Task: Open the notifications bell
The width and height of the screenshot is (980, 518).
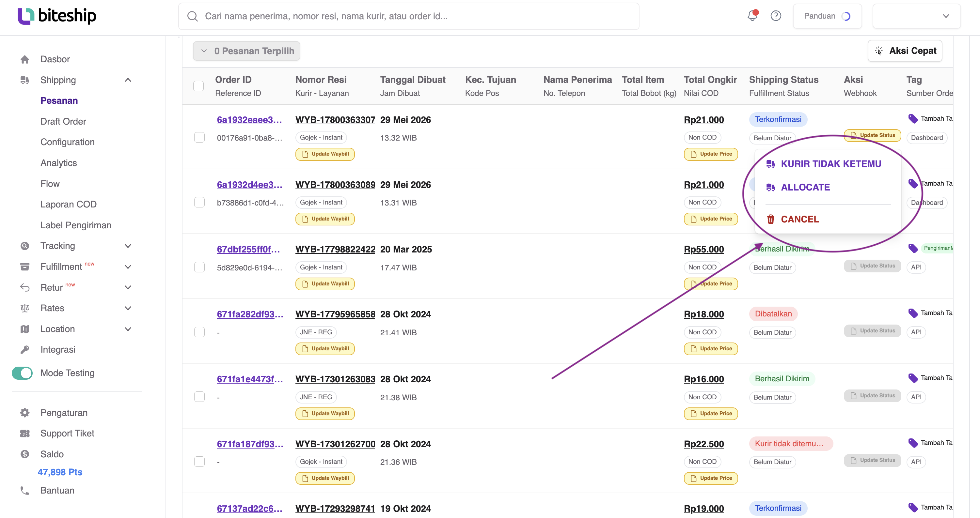Action: (x=752, y=16)
